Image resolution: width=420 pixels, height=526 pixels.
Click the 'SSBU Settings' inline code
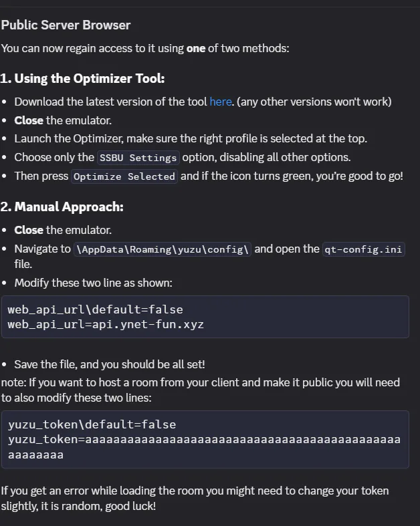coord(138,157)
